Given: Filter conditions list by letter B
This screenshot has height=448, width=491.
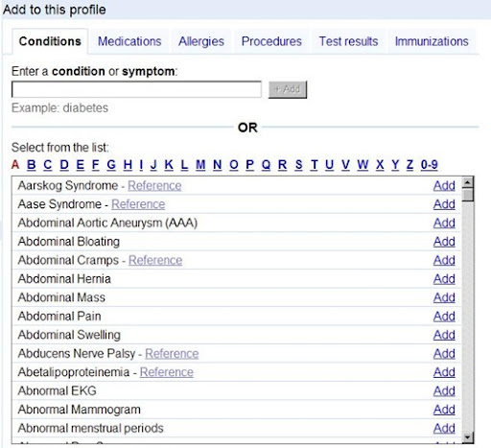Looking at the screenshot, I should [32, 165].
